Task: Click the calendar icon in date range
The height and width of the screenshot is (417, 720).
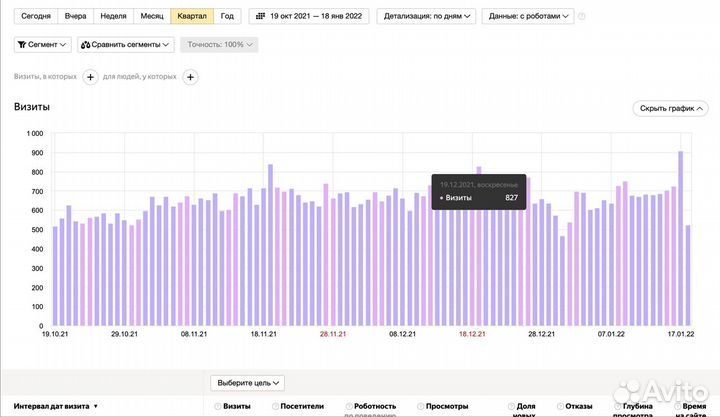Action: point(260,17)
